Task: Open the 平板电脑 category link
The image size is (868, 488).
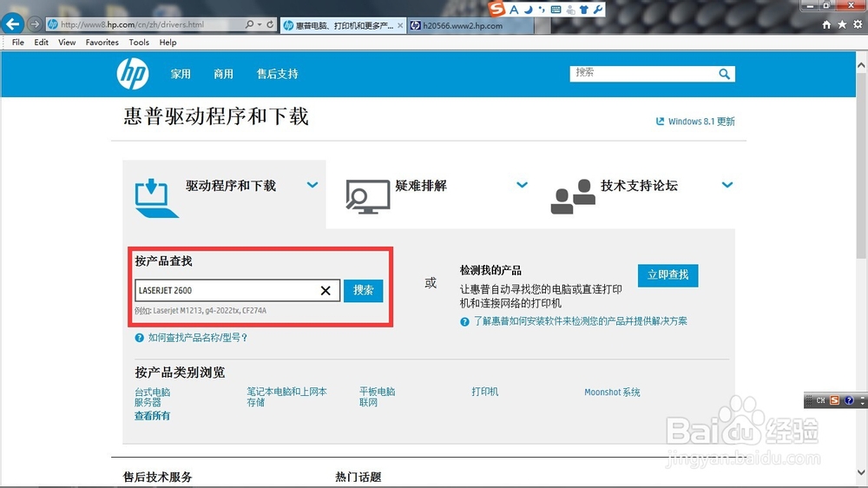Action: [x=378, y=392]
